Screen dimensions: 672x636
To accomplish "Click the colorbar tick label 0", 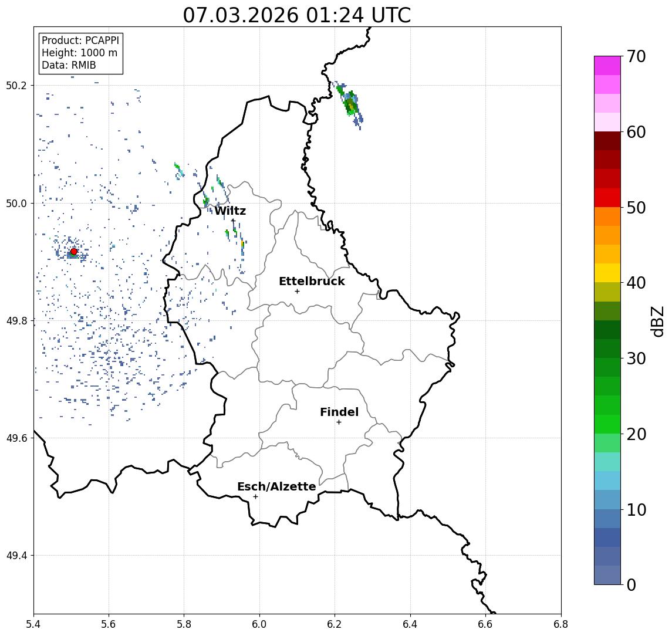I will coord(632,584).
